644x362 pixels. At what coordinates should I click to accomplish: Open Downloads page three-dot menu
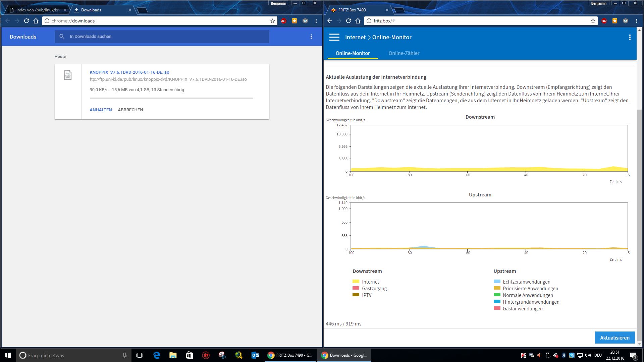pyautogui.click(x=311, y=37)
